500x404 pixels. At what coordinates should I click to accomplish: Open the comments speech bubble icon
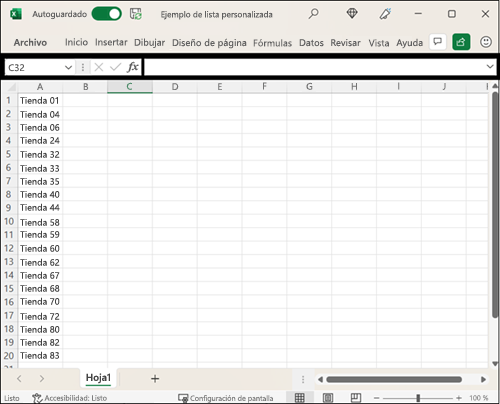(x=438, y=42)
